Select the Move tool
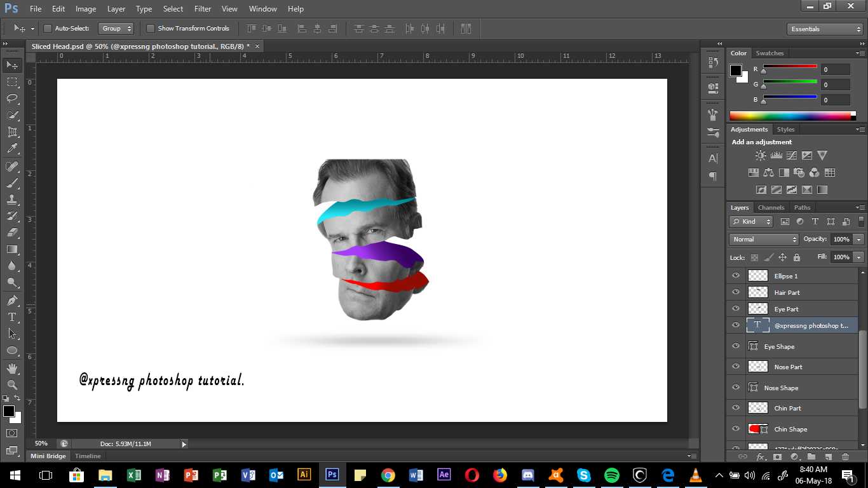Screen dimensions: 868x488 pos(12,65)
